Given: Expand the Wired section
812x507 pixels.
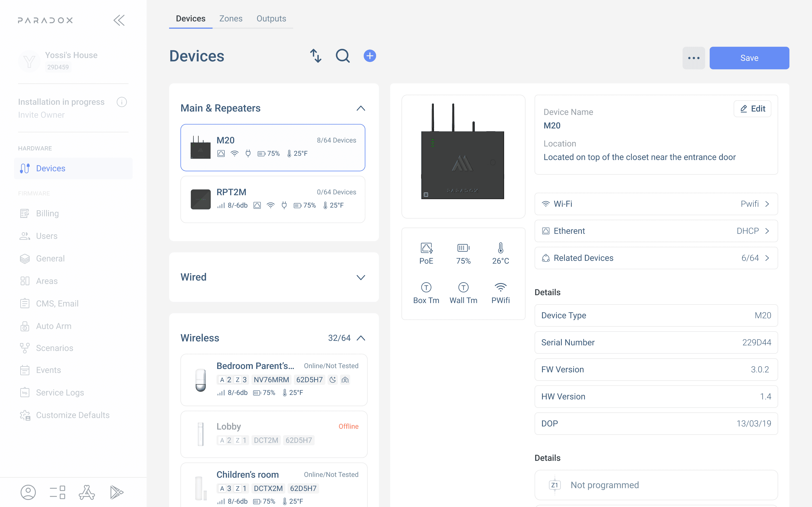Looking at the screenshot, I should point(361,277).
